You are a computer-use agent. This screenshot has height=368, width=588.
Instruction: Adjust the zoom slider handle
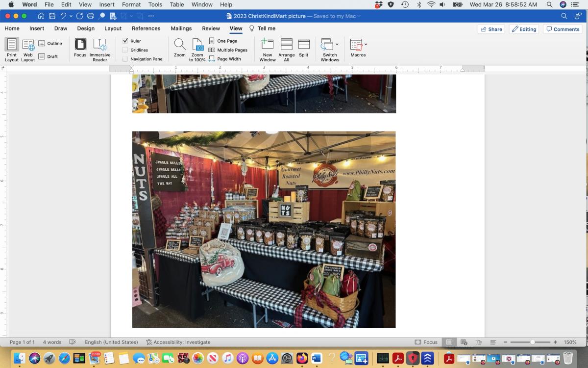click(533, 342)
